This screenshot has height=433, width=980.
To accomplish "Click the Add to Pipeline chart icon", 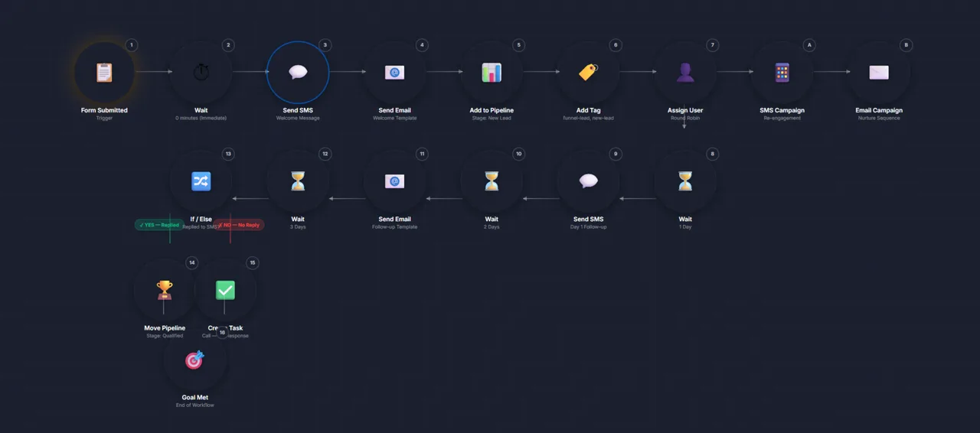I will pos(492,73).
